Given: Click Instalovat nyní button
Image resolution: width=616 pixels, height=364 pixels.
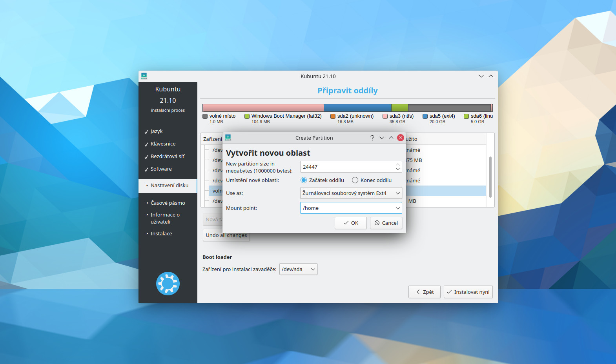Looking at the screenshot, I should tap(468, 292).
